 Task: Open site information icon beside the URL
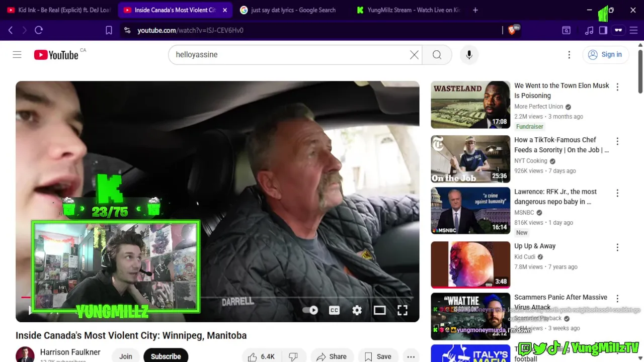(x=127, y=30)
